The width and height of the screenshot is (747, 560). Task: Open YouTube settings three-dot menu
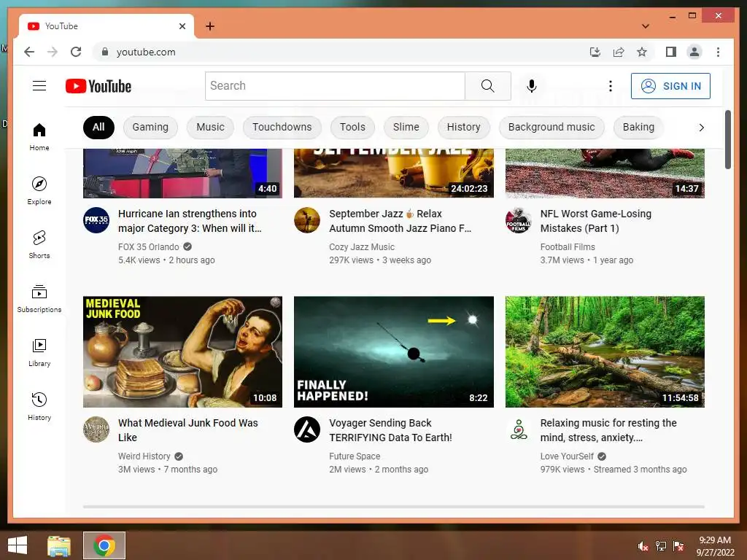611,86
